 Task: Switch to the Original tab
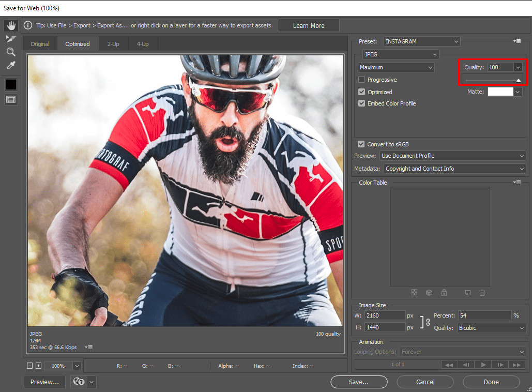pyautogui.click(x=40, y=44)
